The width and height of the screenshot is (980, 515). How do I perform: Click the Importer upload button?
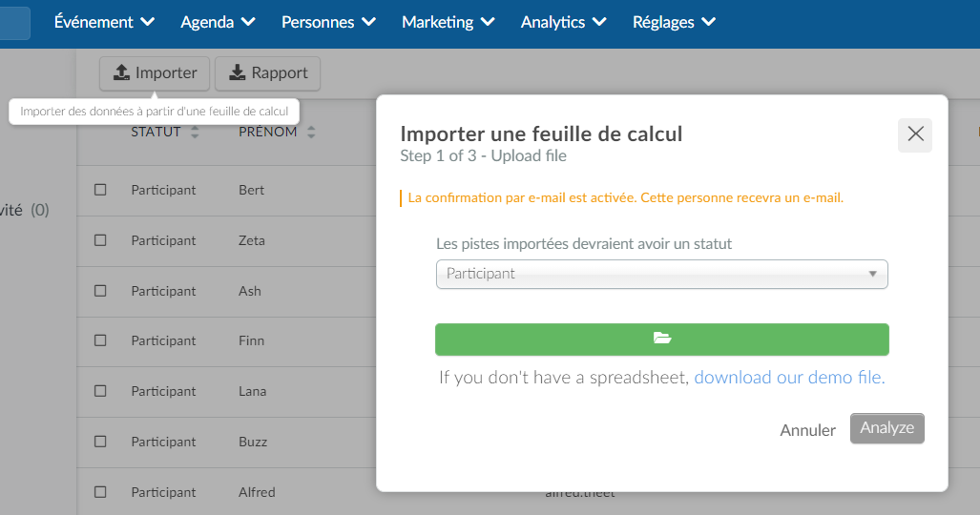point(155,73)
